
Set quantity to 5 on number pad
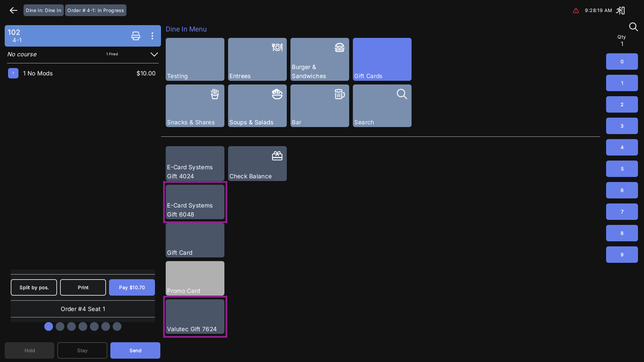(622, 169)
